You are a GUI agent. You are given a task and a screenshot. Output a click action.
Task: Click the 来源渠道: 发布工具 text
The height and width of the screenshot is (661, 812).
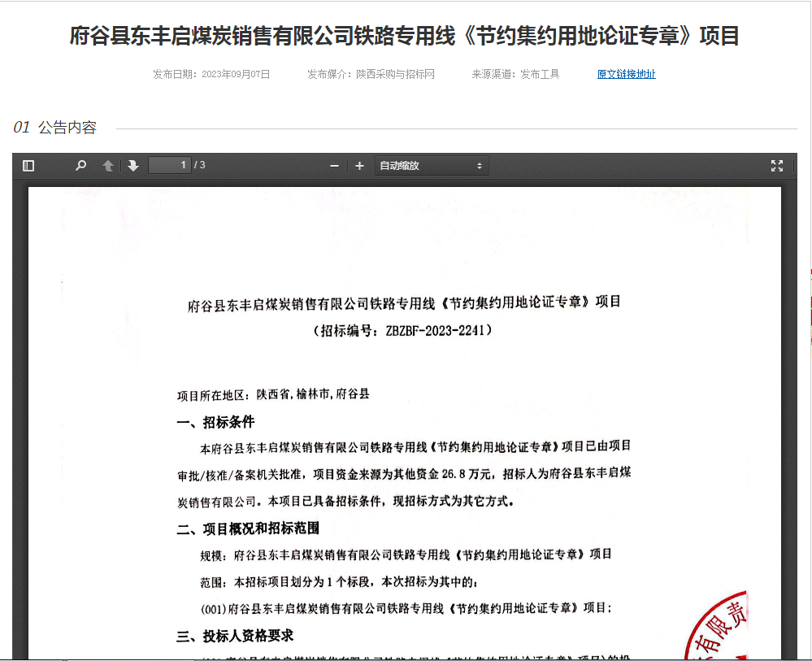tap(515, 74)
